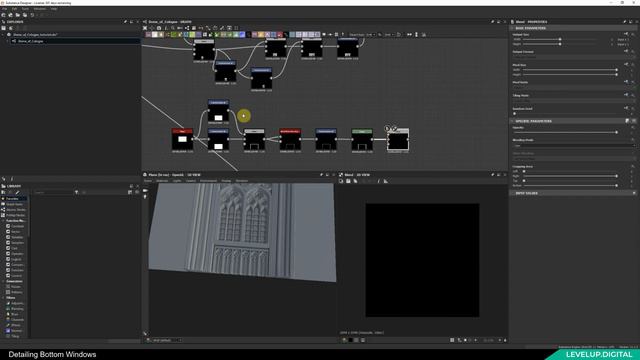
Task: Open the File menu
Action: (x=4, y=9)
